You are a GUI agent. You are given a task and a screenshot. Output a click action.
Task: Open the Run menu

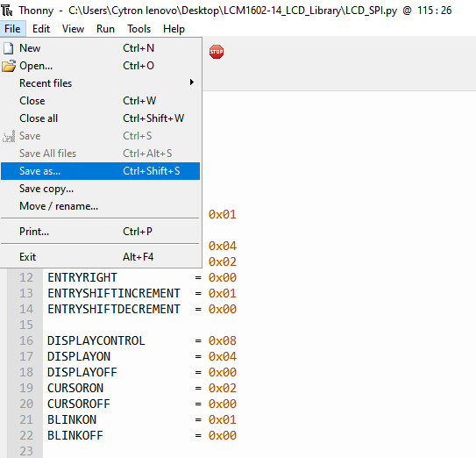(105, 29)
